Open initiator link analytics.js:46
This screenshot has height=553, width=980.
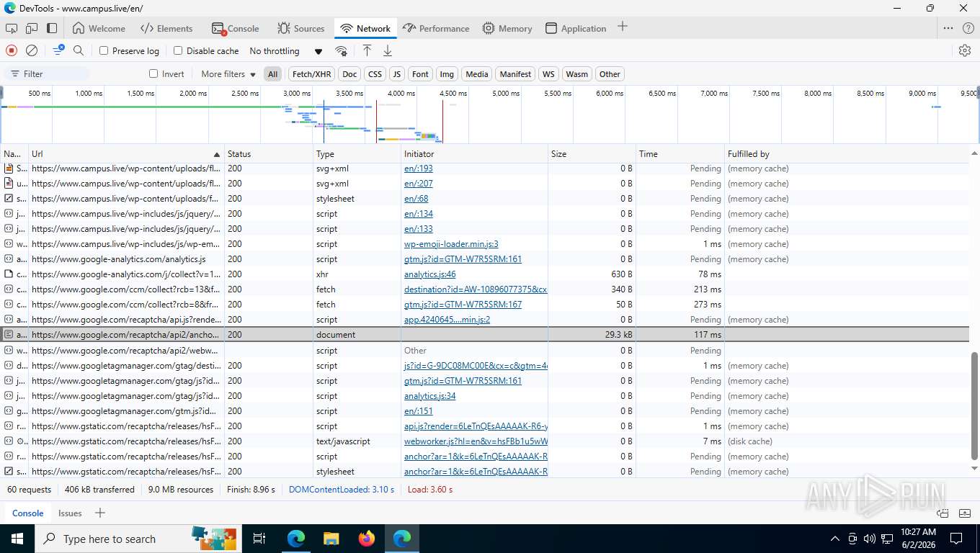coord(430,274)
